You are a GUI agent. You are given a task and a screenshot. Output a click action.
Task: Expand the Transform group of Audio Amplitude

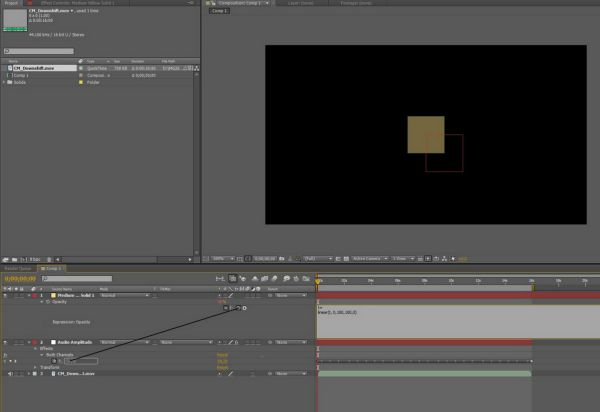[36, 367]
